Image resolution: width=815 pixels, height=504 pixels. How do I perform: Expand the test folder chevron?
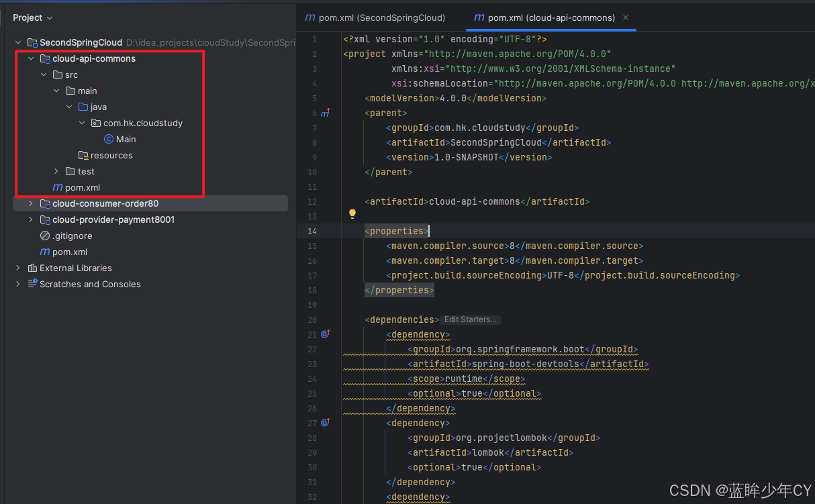click(x=56, y=171)
